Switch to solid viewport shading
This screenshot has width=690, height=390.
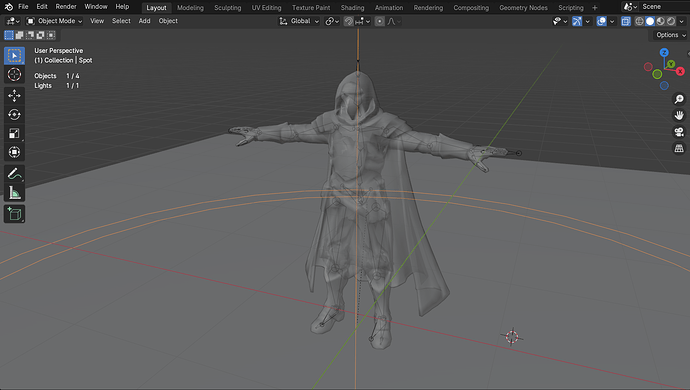(650, 21)
